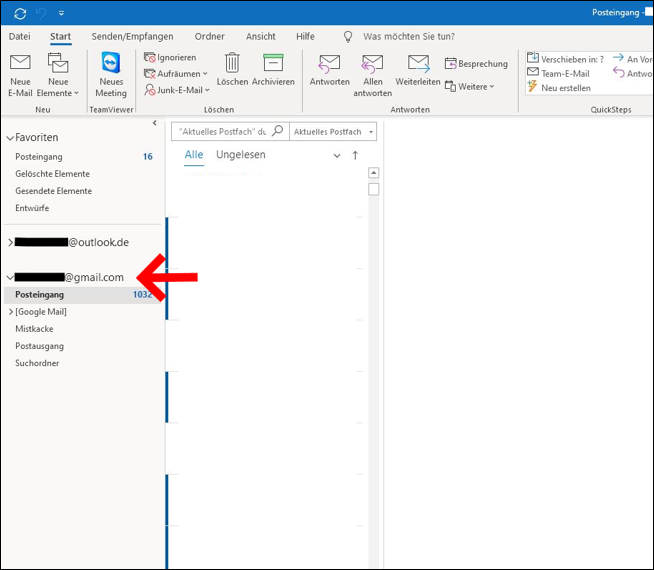654x570 pixels.
Task: Switch to the Start ribbon tab
Action: click(60, 37)
